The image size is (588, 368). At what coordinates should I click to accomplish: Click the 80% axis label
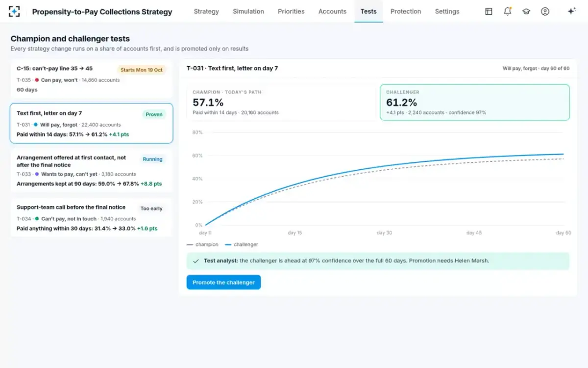(x=197, y=132)
